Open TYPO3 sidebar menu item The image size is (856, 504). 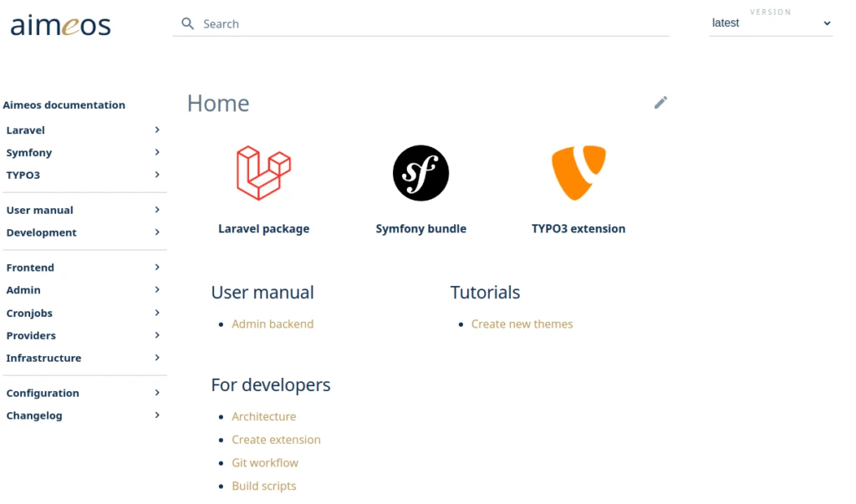tap(23, 175)
